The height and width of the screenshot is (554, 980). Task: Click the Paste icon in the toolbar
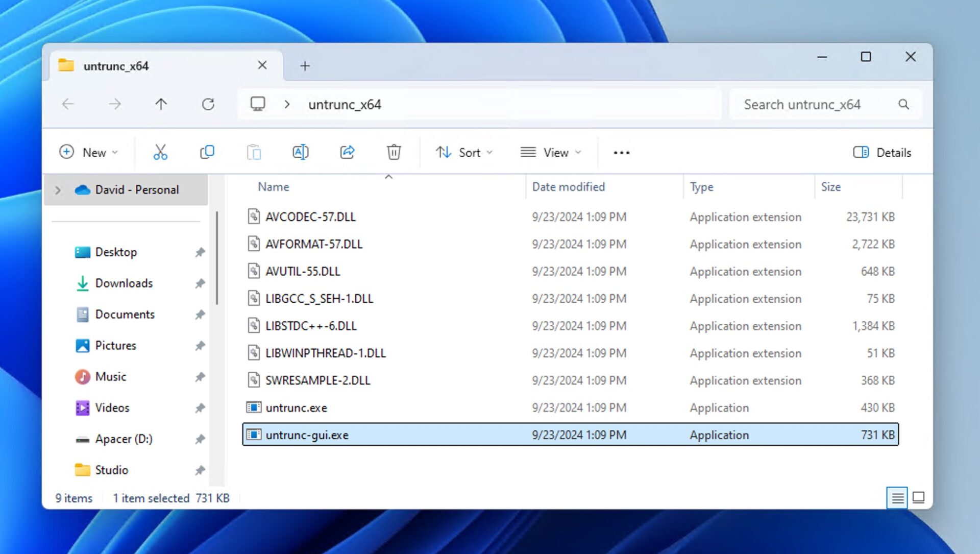pos(254,152)
